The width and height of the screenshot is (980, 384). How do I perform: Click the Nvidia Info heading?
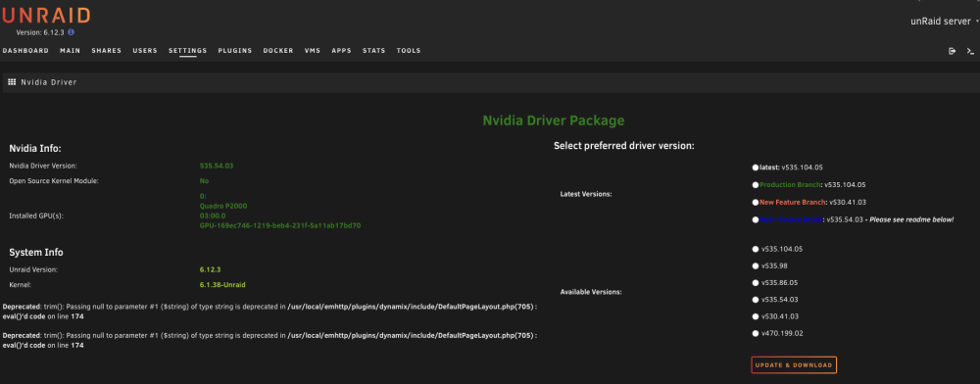[x=34, y=149]
